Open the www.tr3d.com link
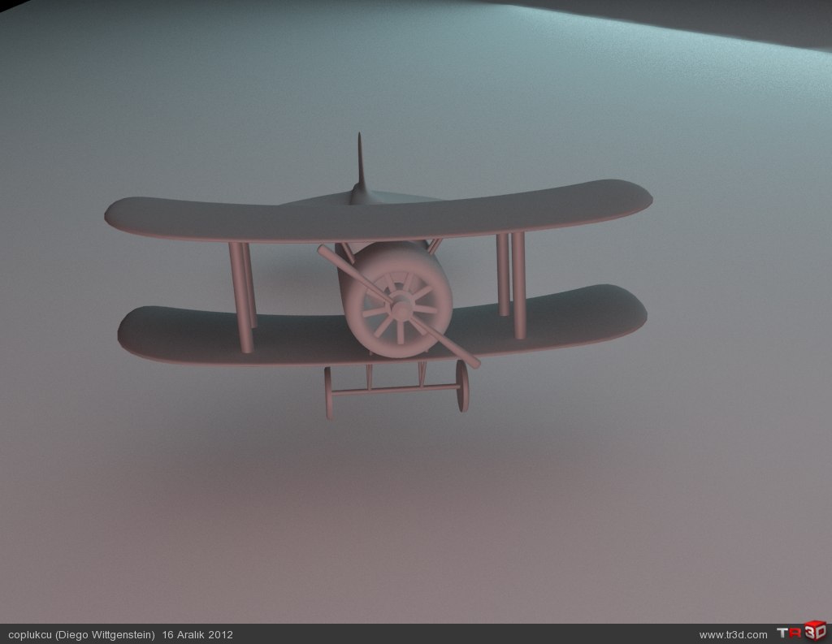Image resolution: width=832 pixels, height=644 pixels. 733,634
